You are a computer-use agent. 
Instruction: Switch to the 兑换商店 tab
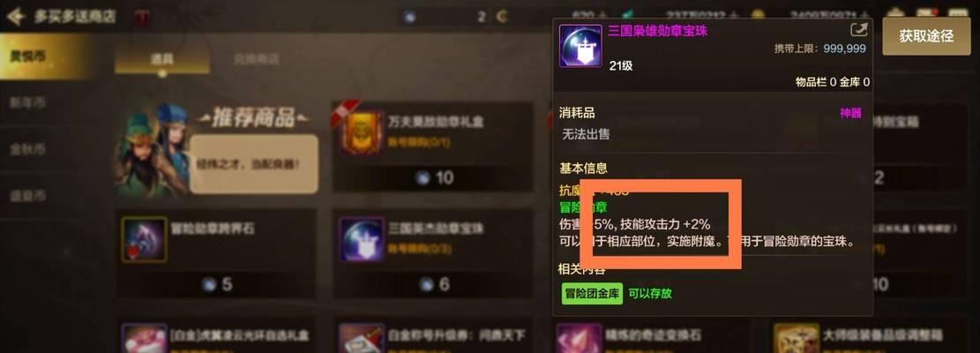pyautogui.click(x=257, y=60)
